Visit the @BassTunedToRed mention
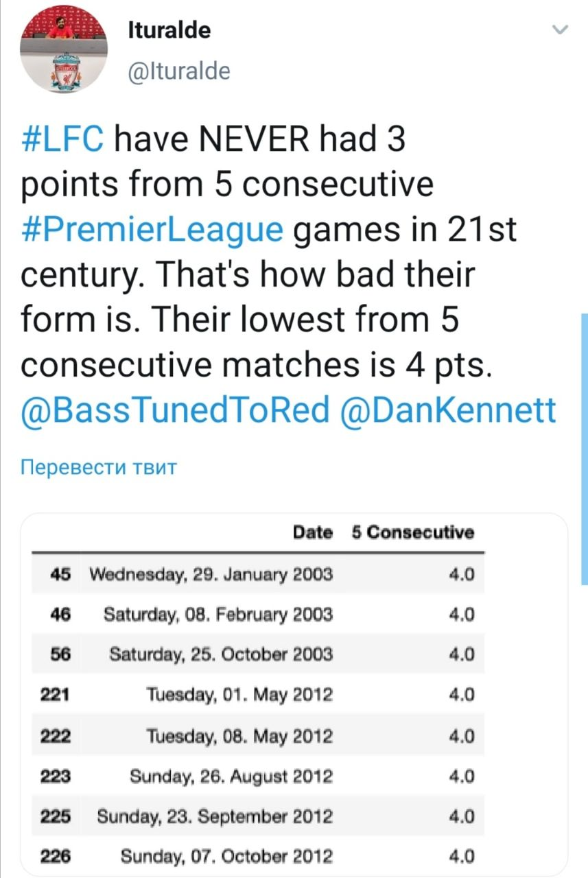Image resolution: width=588 pixels, height=878 pixels. click(176, 410)
